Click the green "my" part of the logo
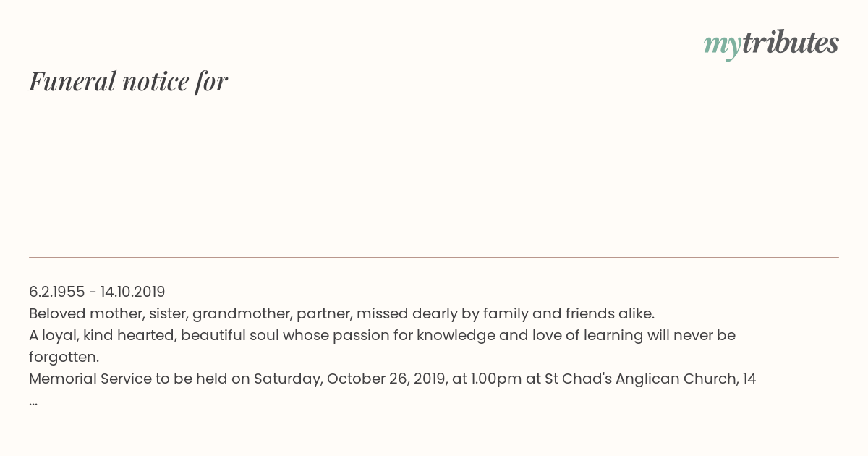The height and width of the screenshot is (456, 868). (x=722, y=45)
